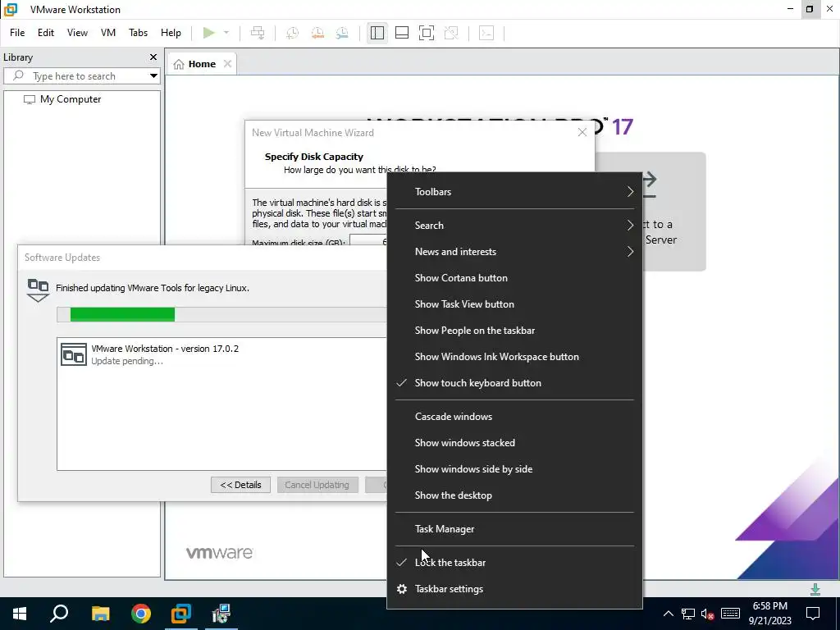Image resolution: width=840 pixels, height=630 pixels.
Task: Enable Show Task View button
Action: coord(514,304)
